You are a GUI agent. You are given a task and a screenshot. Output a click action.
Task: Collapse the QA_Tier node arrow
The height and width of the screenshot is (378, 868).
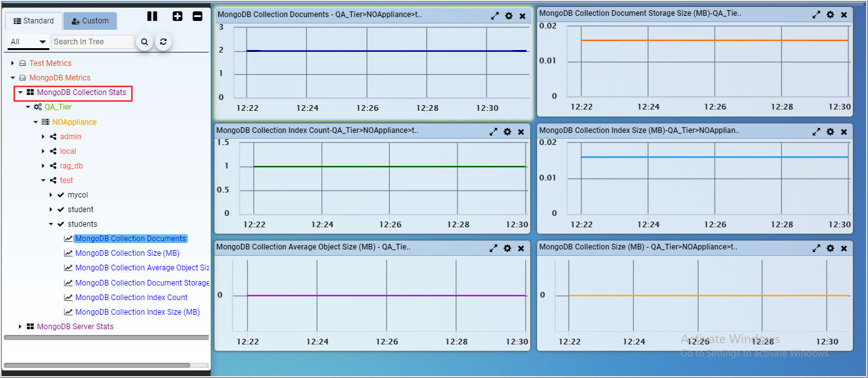(x=28, y=107)
